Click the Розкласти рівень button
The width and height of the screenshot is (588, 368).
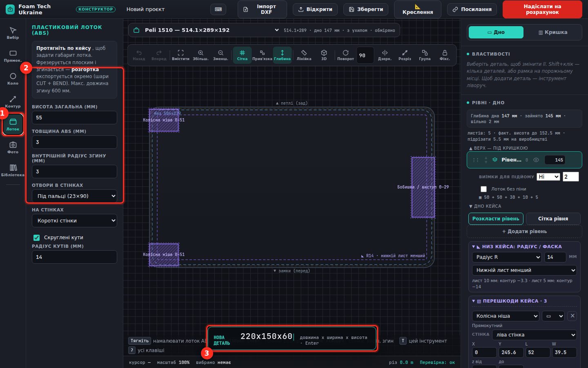click(496, 219)
